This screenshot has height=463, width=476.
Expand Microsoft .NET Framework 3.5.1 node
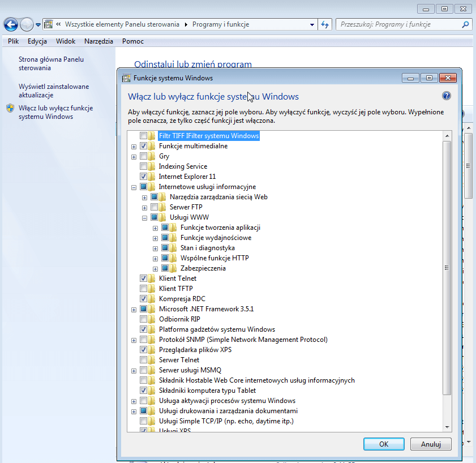[x=134, y=310]
